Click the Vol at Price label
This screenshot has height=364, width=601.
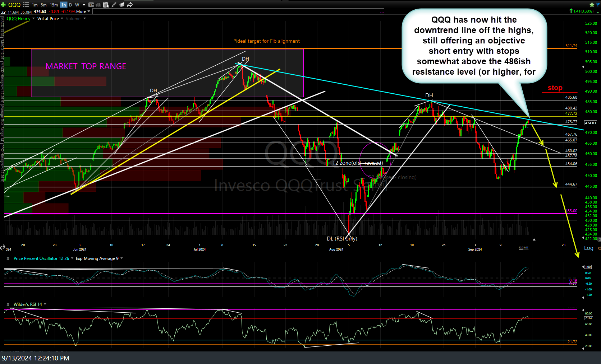pyautogui.click(x=48, y=18)
